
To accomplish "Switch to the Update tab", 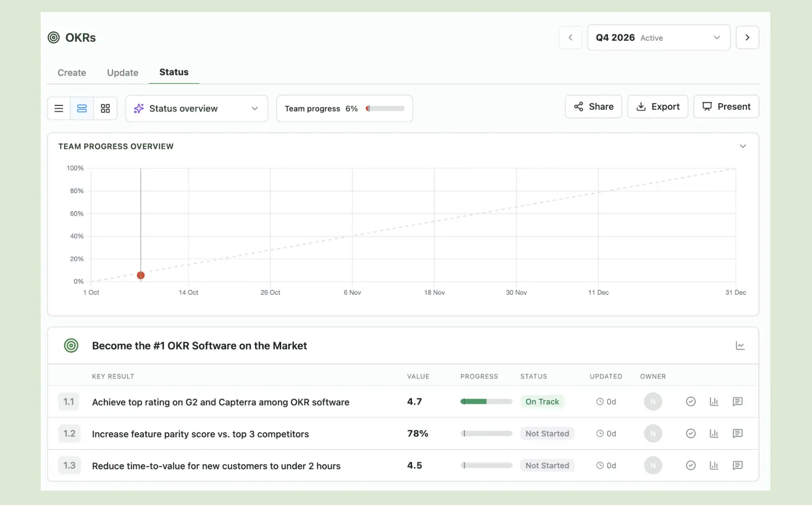I will point(123,73).
